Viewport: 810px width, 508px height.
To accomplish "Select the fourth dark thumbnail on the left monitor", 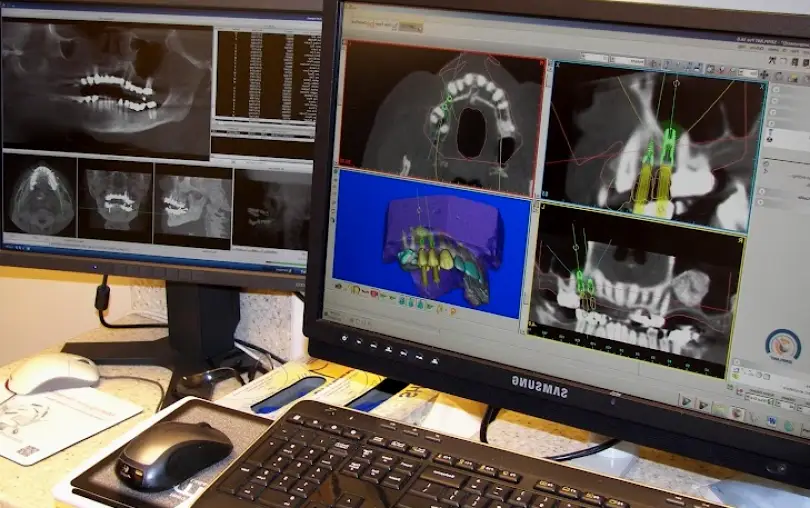I will coord(271,210).
